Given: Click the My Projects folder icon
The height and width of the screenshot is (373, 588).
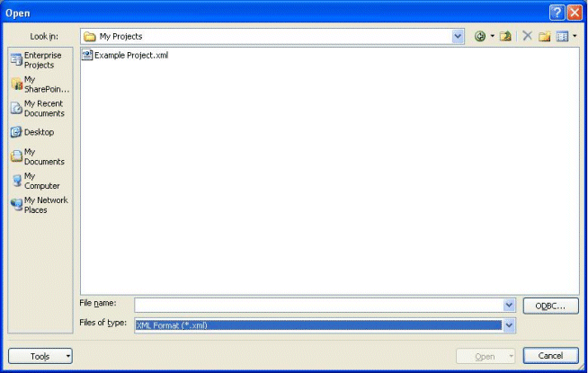Looking at the screenshot, I should (x=90, y=36).
